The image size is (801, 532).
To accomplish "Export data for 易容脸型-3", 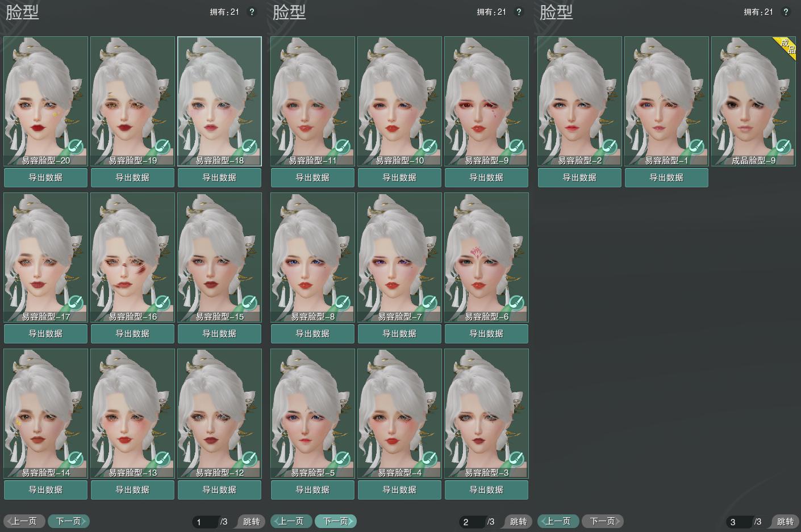I will pos(487,490).
